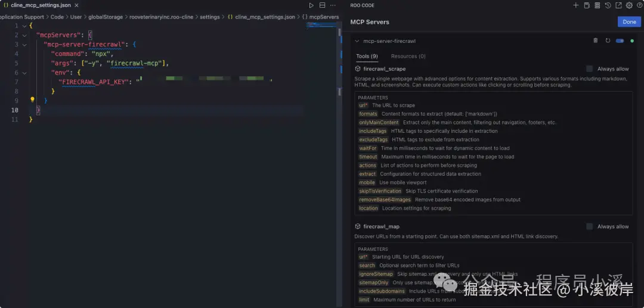The width and height of the screenshot is (644, 308).
Task: Delete the mcp-server-firecrawl server via trash icon
Action: (x=596, y=41)
